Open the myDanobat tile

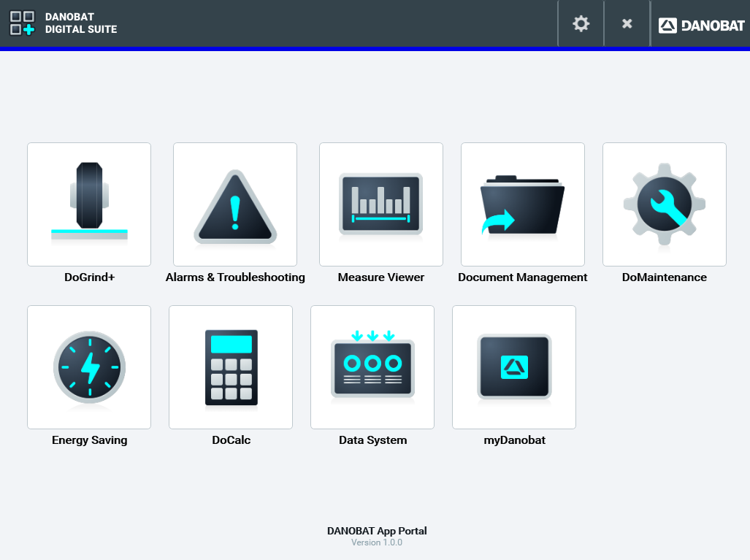tap(514, 367)
